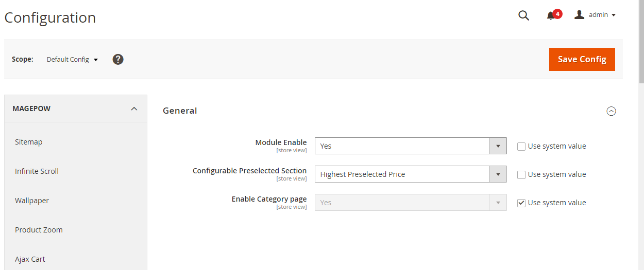Collapse the General section circle arrow
Screen dimensions: 644x270
[611, 111]
